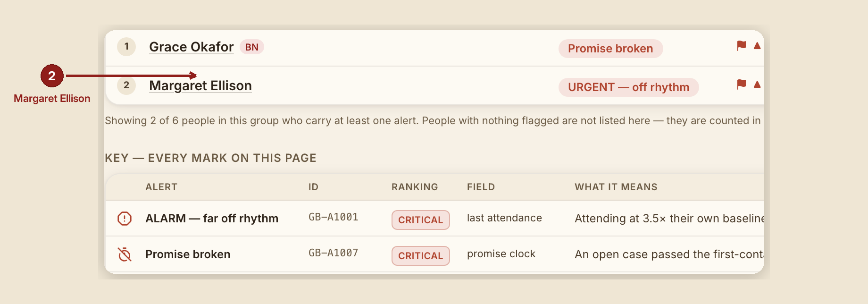Select the Promise broken status pill
Screen dimensions: 868x304
coord(610,49)
